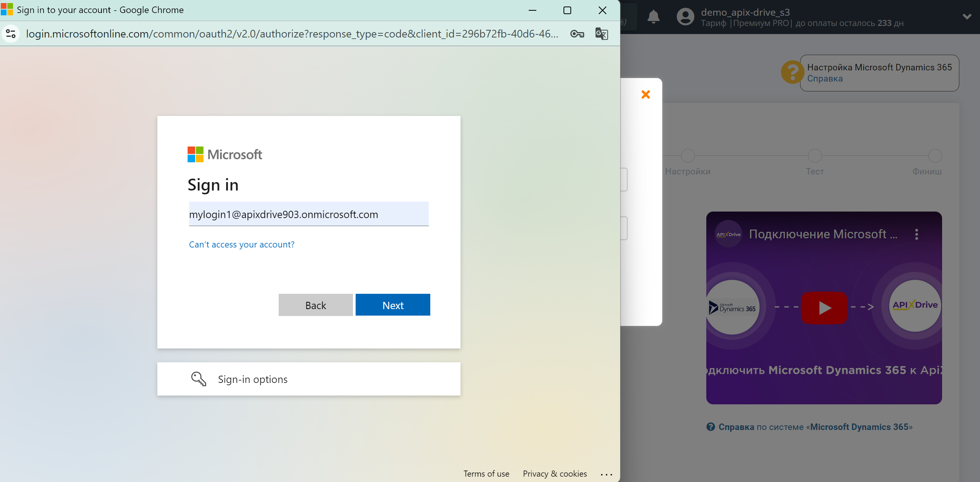Click the email input field with mylogin1 address
The image size is (980, 482).
click(309, 214)
